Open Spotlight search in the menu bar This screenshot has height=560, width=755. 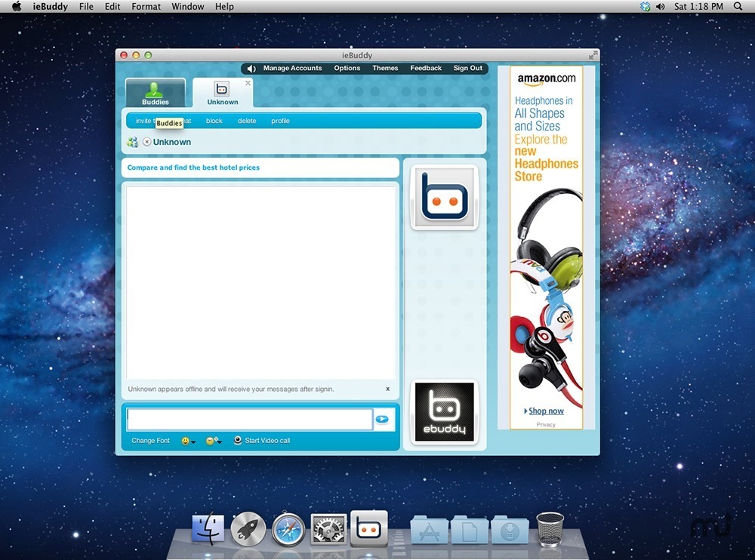[738, 6]
